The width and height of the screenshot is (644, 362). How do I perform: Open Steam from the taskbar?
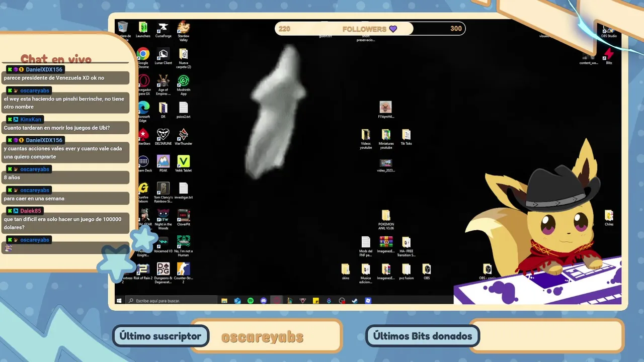click(x=355, y=301)
